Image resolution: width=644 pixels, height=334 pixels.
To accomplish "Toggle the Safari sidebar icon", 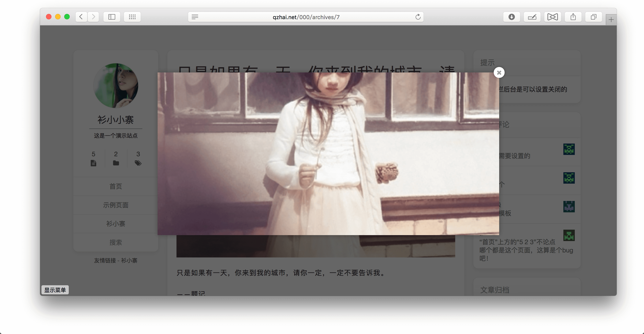I will tap(112, 17).
